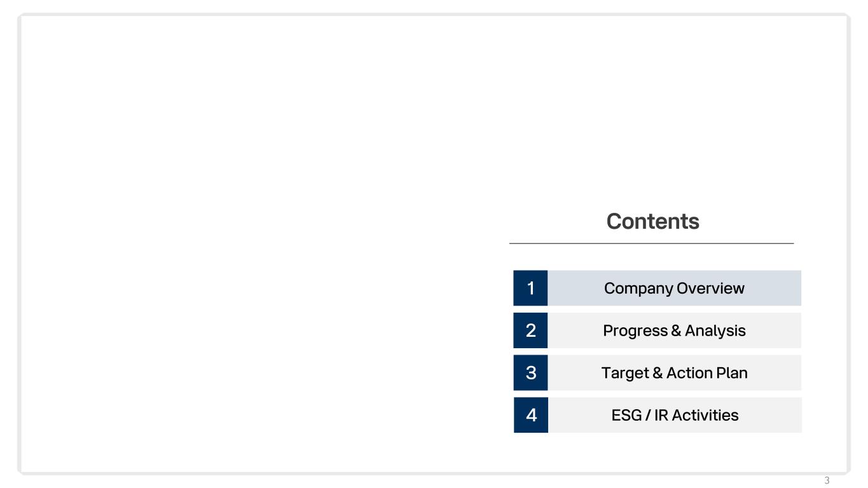The image size is (868, 488).
Task: Click the divider line under Contents
Action: coord(651,243)
